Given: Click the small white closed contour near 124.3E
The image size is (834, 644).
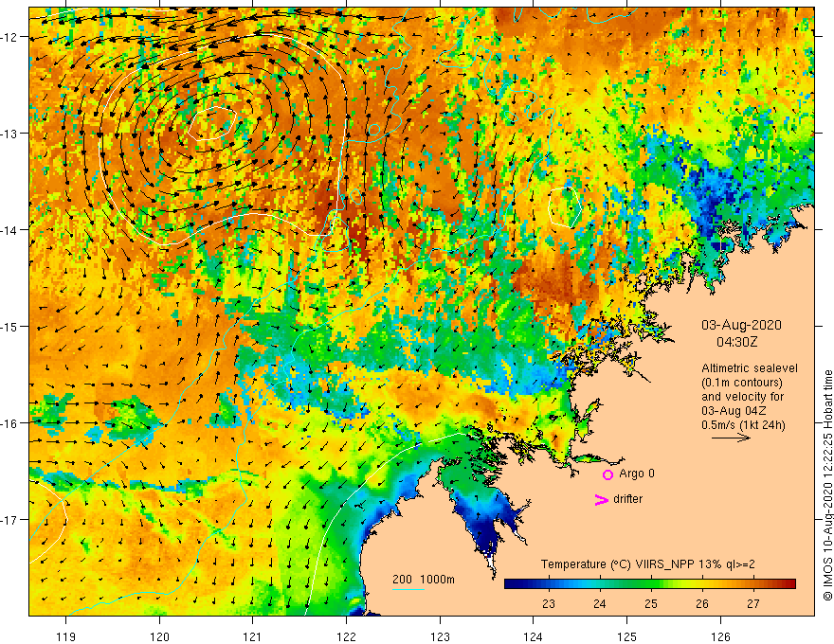Looking at the screenshot, I should pyautogui.click(x=565, y=207).
